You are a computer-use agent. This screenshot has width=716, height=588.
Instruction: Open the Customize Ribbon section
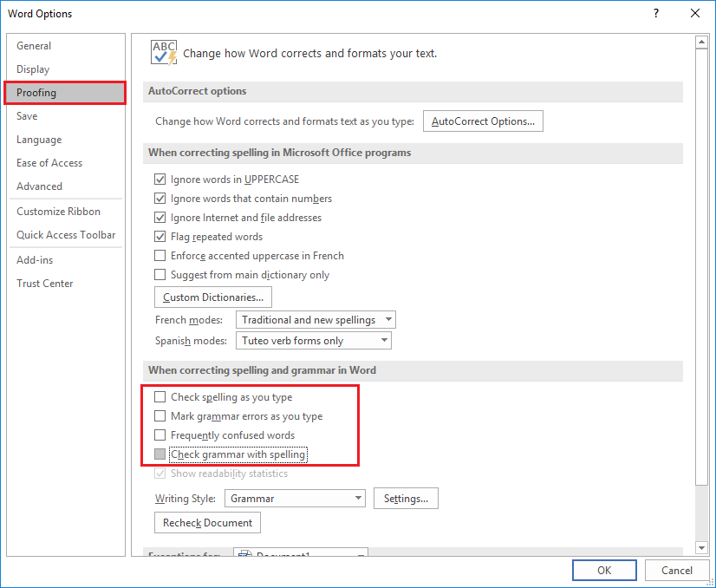pyautogui.click(x=58, y=212)
